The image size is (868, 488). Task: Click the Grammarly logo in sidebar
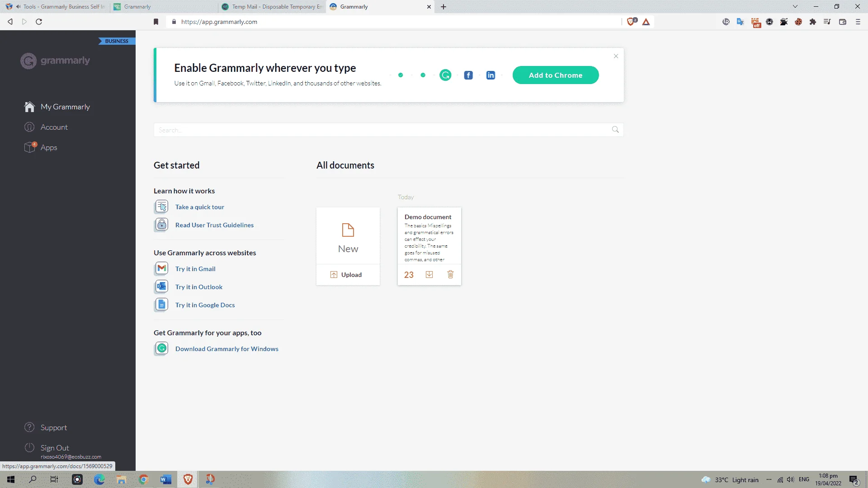(55, 61)
